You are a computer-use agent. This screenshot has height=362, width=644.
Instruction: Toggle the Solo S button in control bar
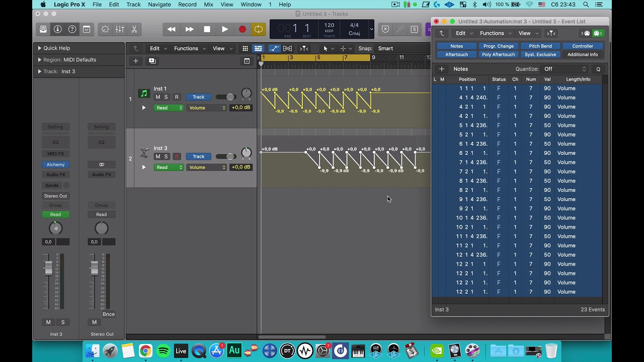(414, 29)
